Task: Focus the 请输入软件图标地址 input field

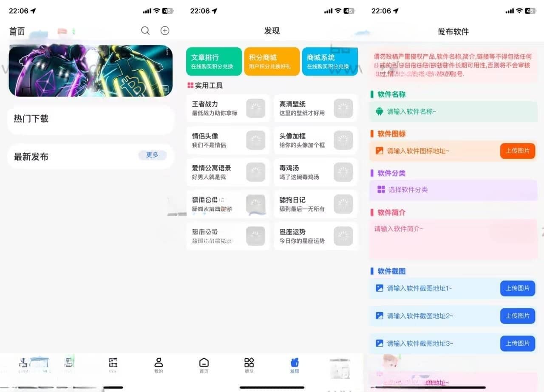Action: click(434, 151)
